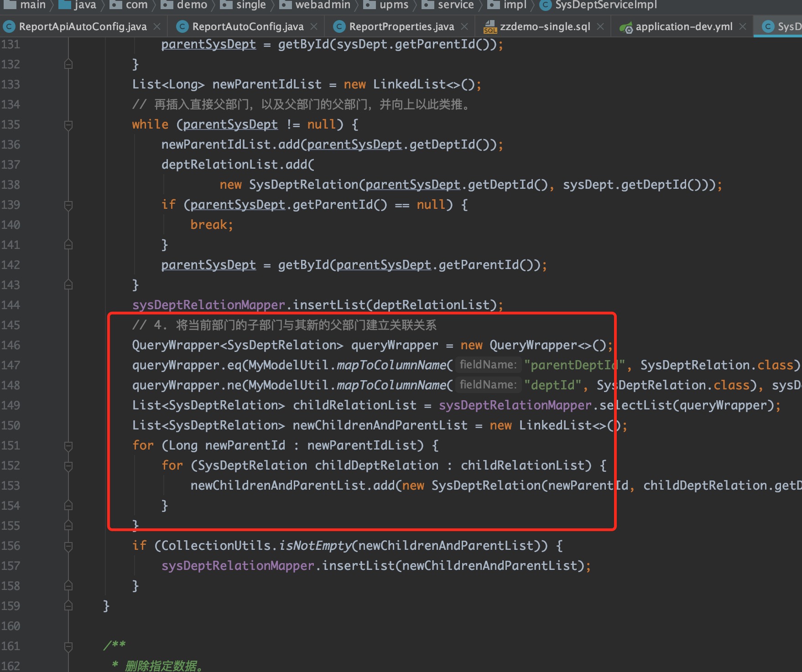
Task: Click the class icon on ReportProperties tab
Action: pyautogui.click(x=339, y=26)
